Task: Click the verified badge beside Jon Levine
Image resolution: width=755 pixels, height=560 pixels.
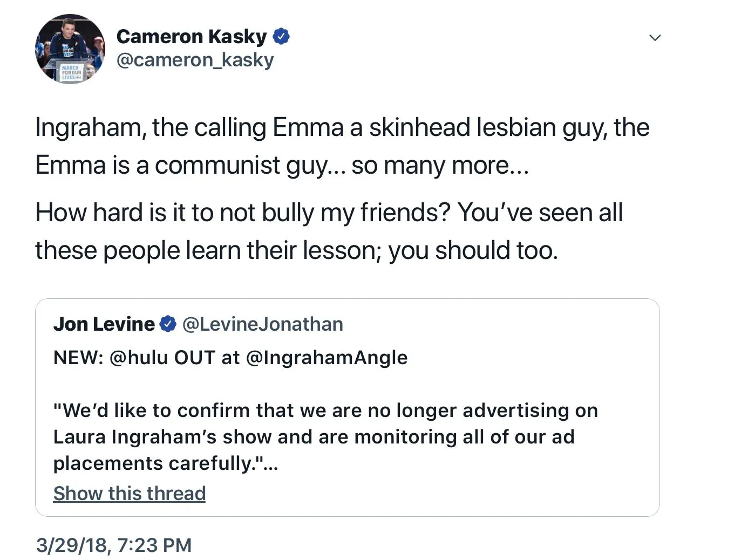Action: 168,324
